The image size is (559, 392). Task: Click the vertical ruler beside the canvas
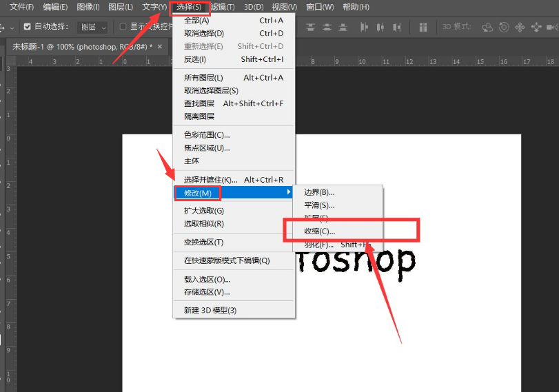point(11,228)
